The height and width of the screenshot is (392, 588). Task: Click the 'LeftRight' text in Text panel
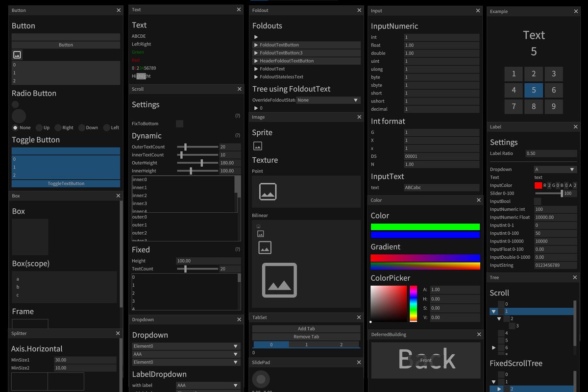(142, 44)
